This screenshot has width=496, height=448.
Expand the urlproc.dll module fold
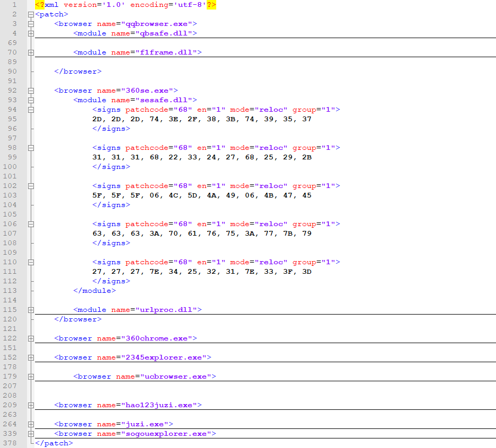[x=31, y=310]
